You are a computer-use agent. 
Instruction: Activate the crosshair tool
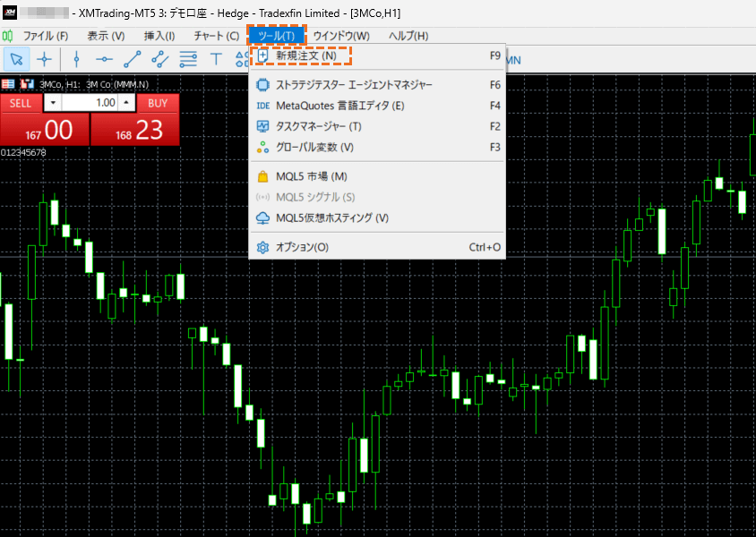pyautogui.click(x=44, y=59)
